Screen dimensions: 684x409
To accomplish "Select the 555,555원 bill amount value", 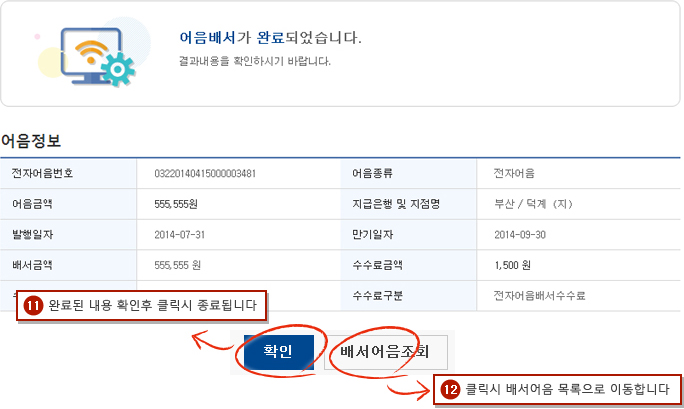I will tap(176, 204).
